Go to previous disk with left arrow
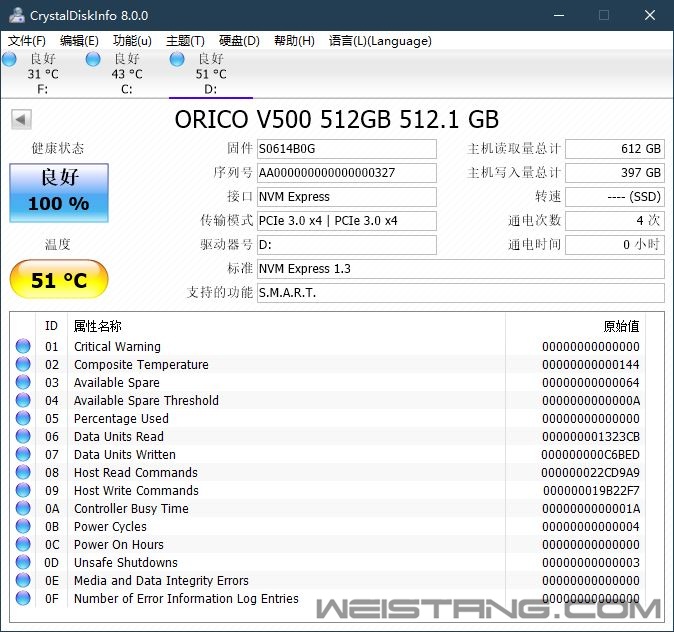The width and height of the screenshot is (674, 632). (x=21, y=119)
